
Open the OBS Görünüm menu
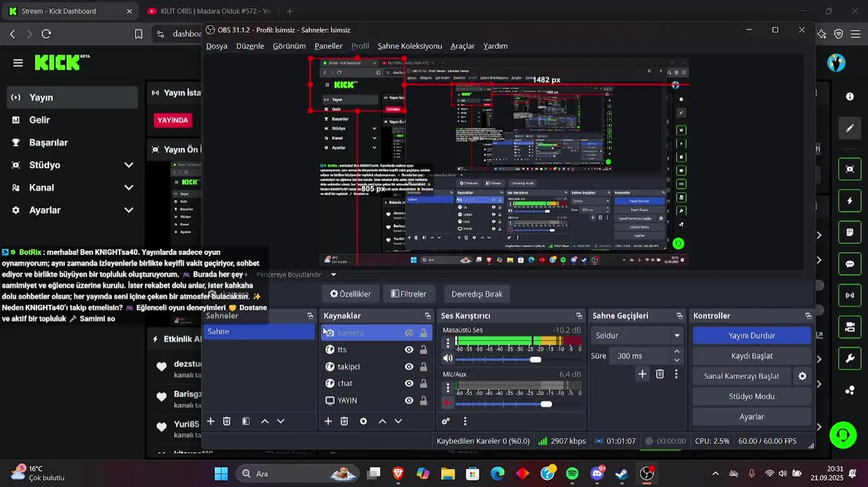(x=289, y=46)
